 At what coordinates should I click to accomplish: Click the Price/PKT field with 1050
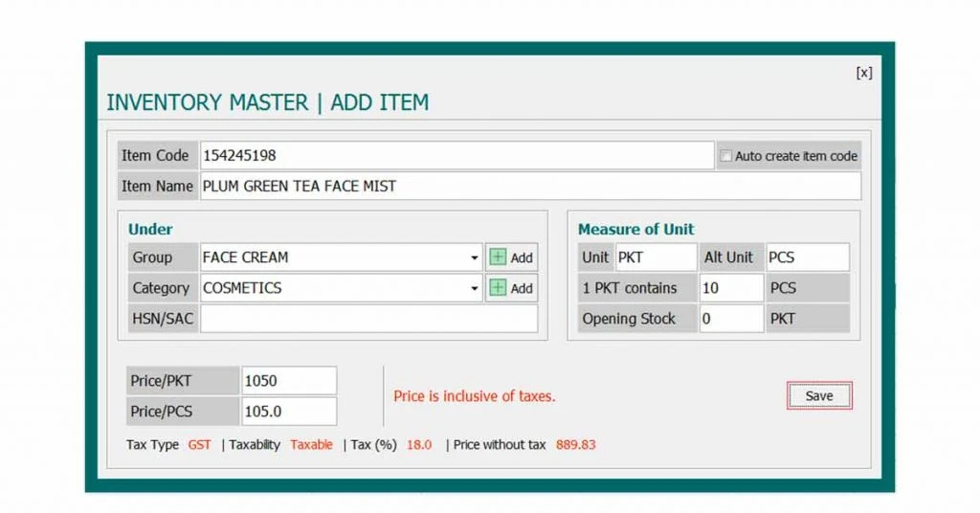[289, 381]
